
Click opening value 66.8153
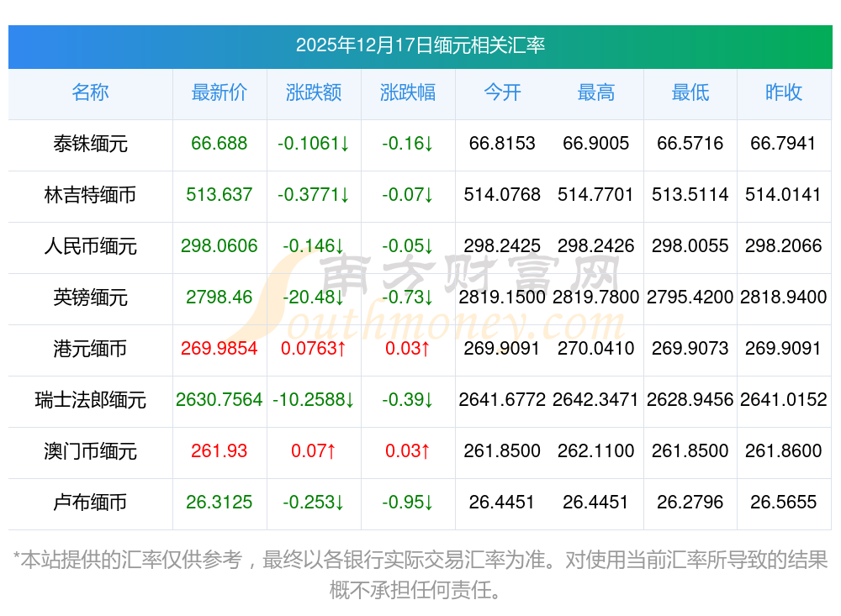coord(502,143)
